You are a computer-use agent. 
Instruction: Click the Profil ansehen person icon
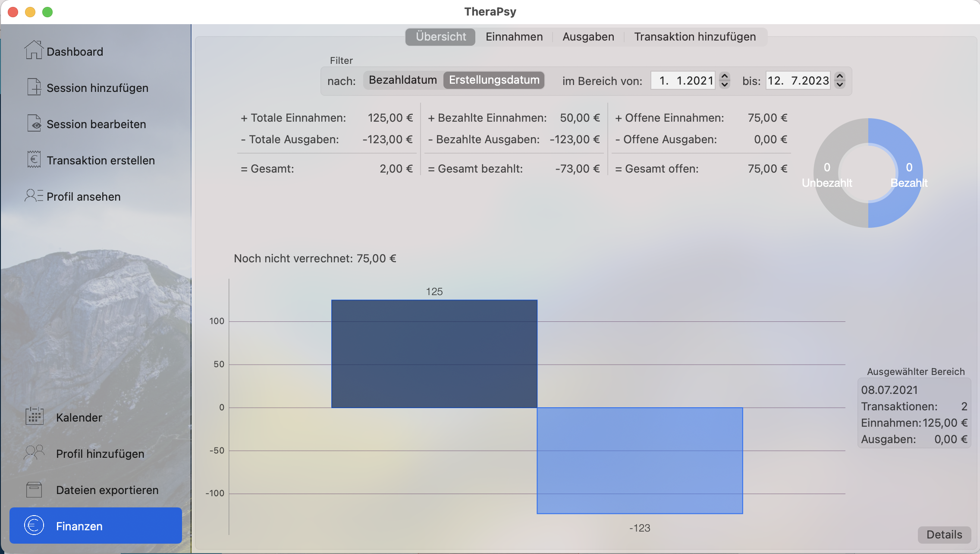(34, 195)
